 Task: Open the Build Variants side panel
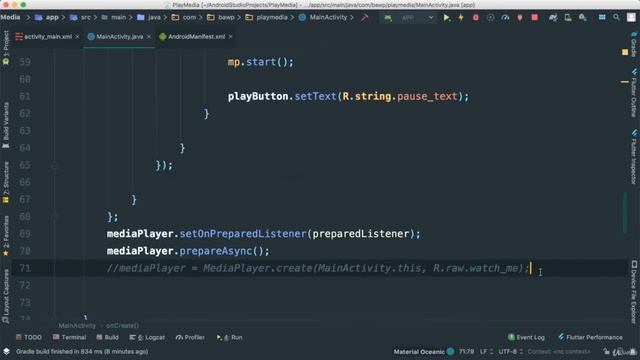point(6,125)
